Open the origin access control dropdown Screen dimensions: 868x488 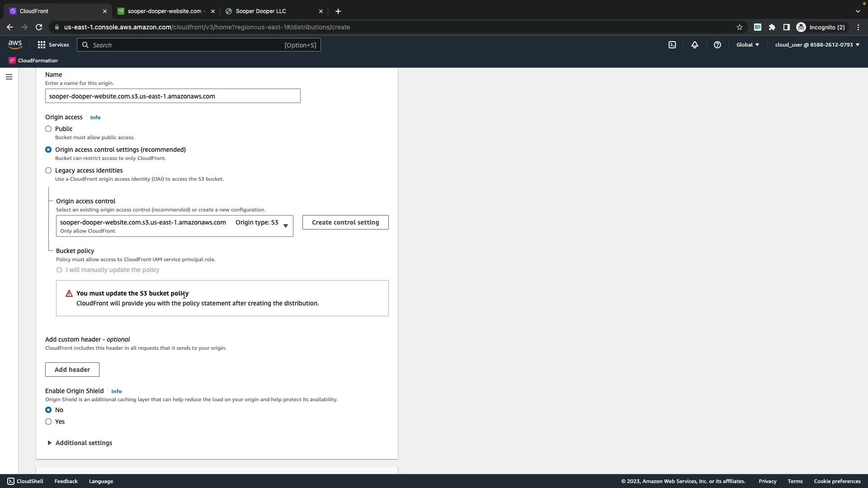[175, 226]
